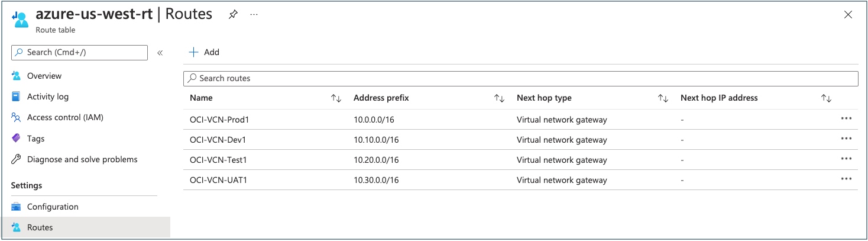Viewport: 868px width, 241px height.
Task: Click the Settings section heading
Action: tap(27, 185)
